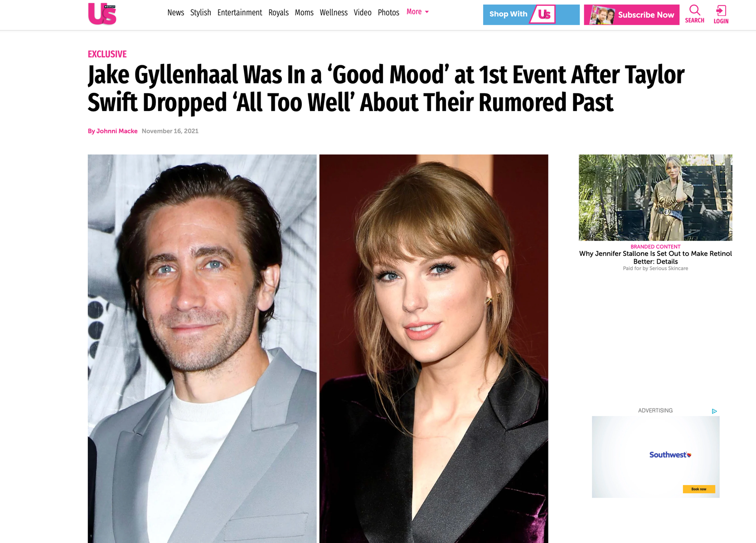The height and width of the screenshot is (543, 756).
Task: Click the EXCLUSIVE tag label
Action: (x=107, y=54)
